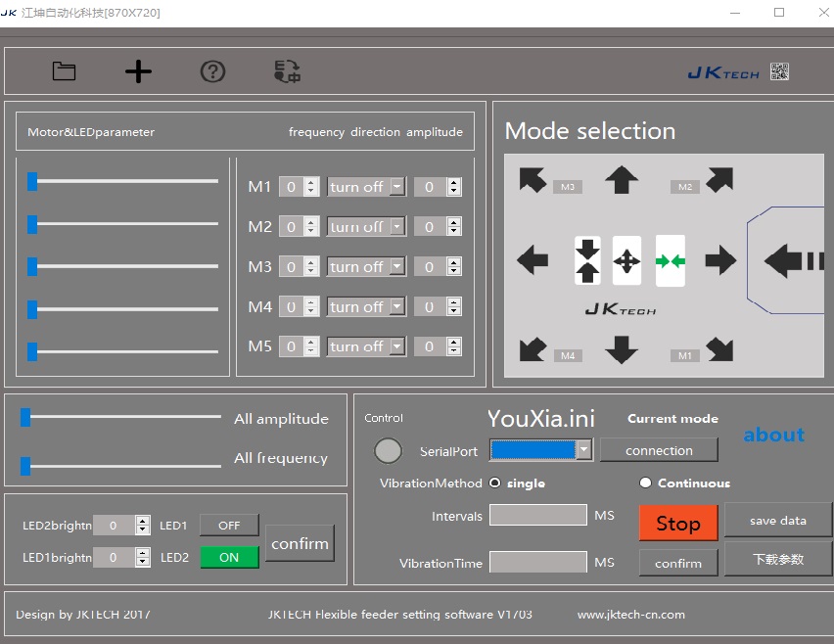This screenshot has height=644, width=834.
Task: Select the single vibration method
Action: [x=495, y=483]
